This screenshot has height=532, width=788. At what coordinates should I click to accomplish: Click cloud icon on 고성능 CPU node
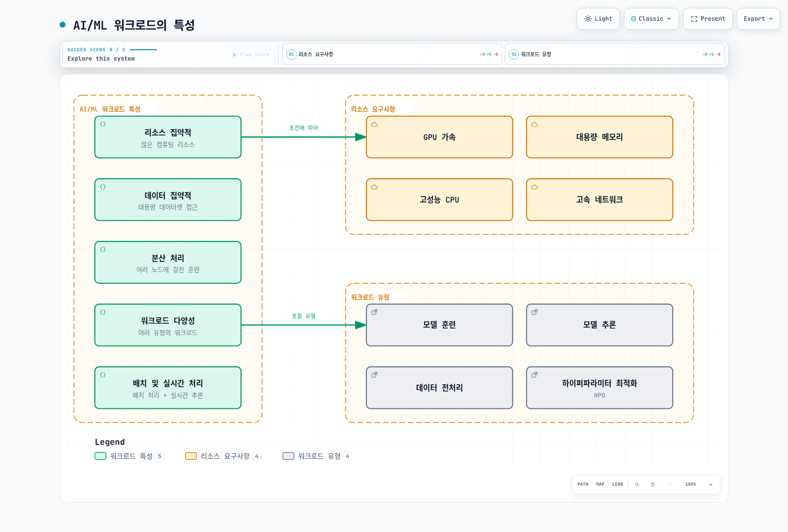tap(374, 187)
